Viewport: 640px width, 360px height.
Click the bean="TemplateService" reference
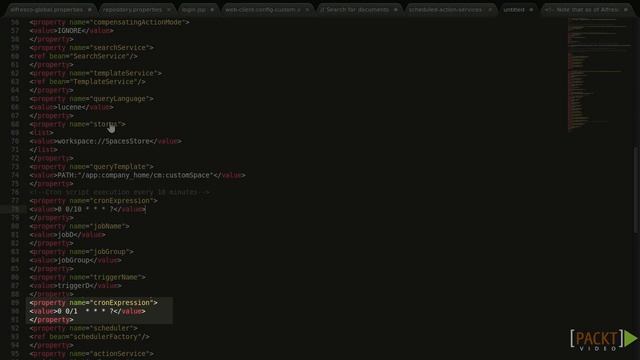coord(93,82)
